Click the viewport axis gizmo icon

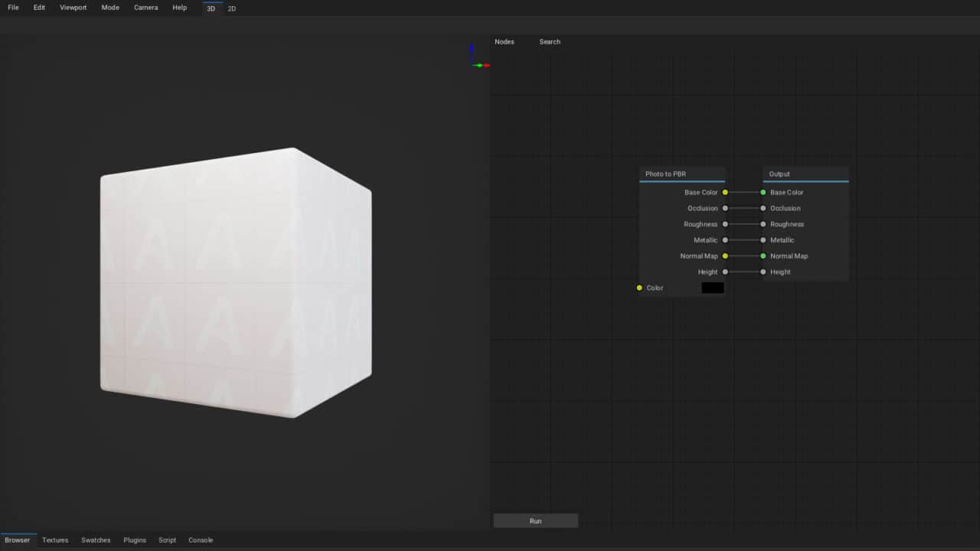tap(479, 57)
